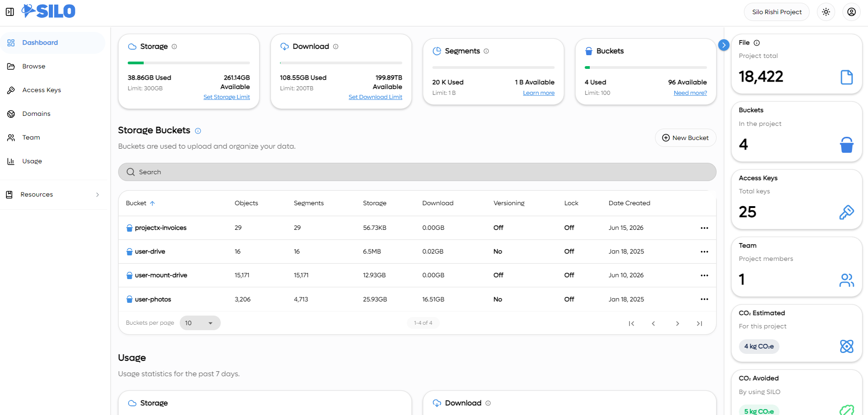The width and height of the screenshot is (868, 415).
Task: Open the projectx-invoices bucket
Action: click(x=161, y=228)
